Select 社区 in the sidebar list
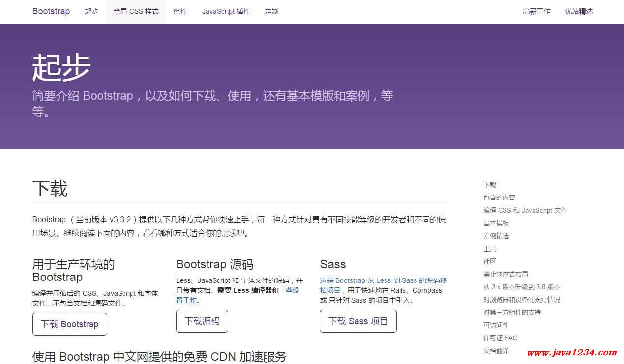The image size is (624, 364). pos(490,261)
